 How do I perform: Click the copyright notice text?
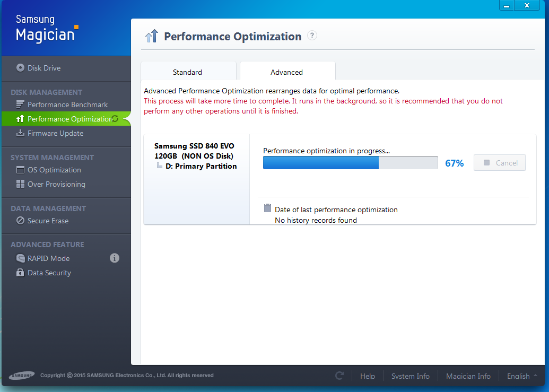tap(127, 375)
